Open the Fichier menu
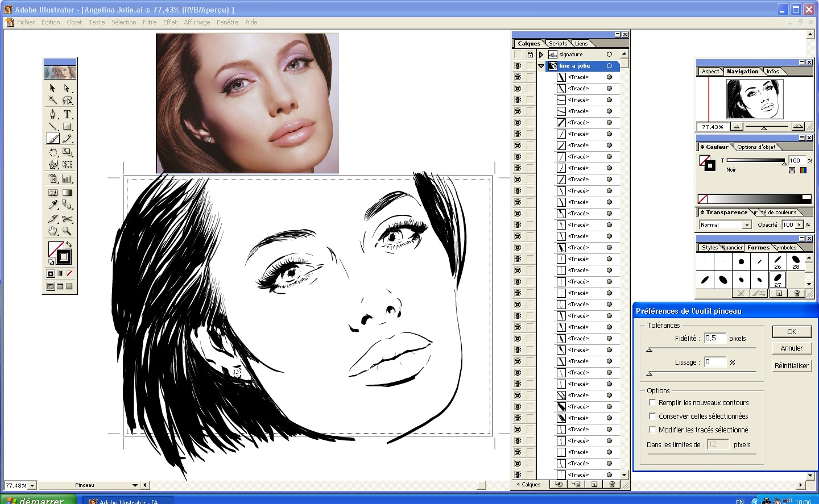819x504 pixels. [26, 22]
